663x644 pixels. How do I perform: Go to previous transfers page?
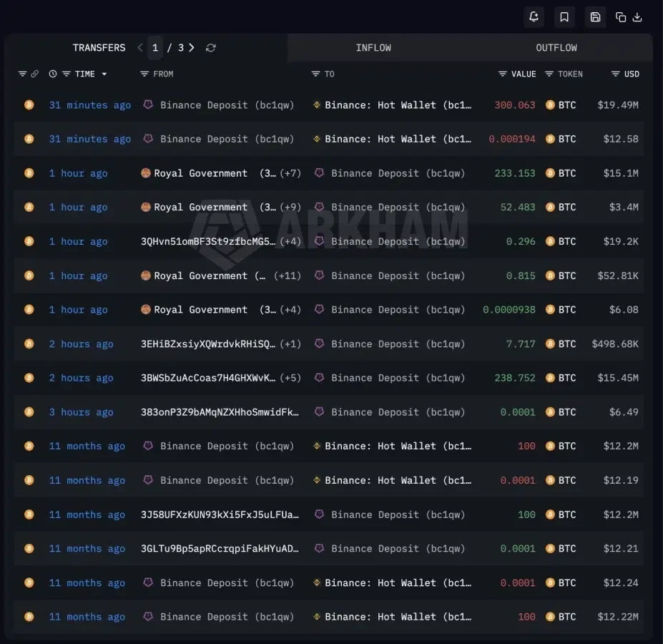tap(140, 47)
